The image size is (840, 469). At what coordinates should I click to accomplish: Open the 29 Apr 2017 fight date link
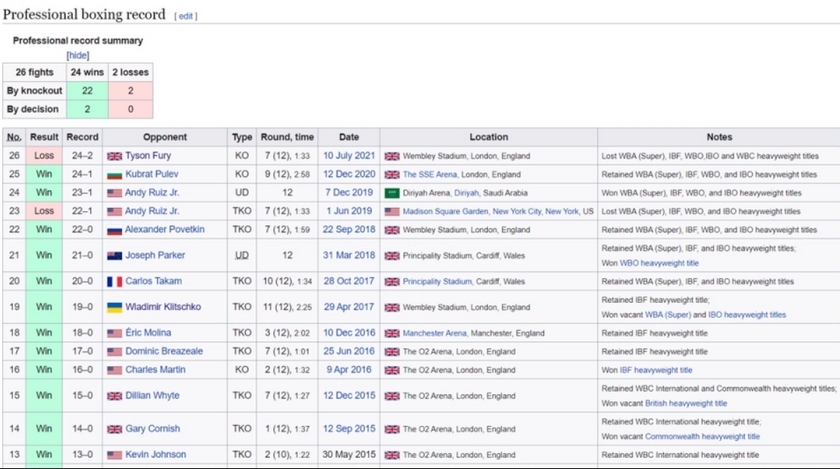(x=349, y=307)
